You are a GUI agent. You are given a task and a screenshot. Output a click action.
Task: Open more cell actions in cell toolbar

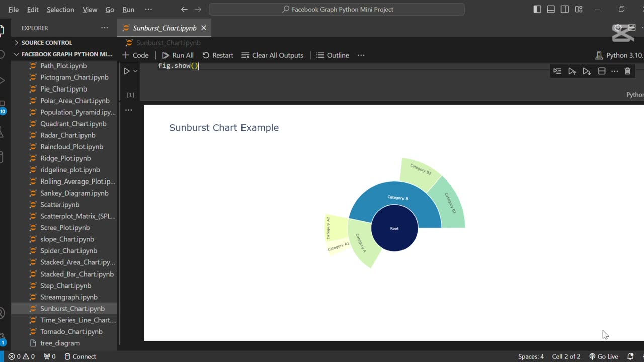pyautogui.click(x=615, y=71)
